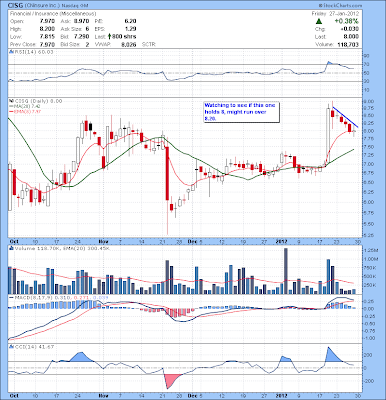Click the 9.00 tick on price axis
Screen dimensions: 386x400
(x=369, y=101)
